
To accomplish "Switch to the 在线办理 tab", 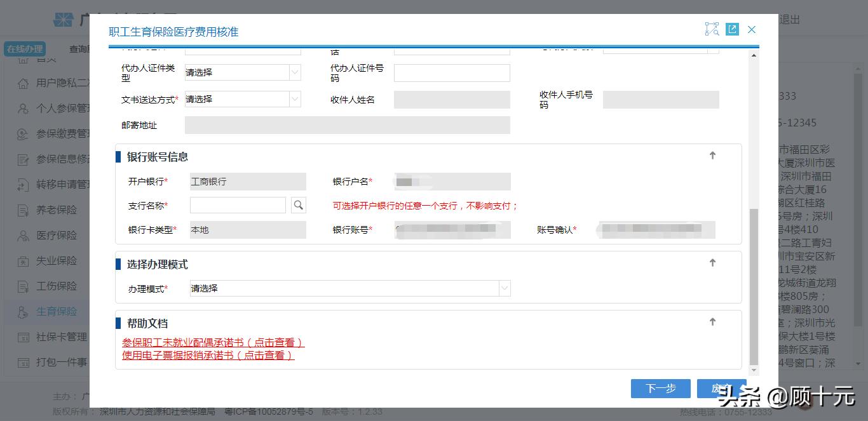I will 25,49.
